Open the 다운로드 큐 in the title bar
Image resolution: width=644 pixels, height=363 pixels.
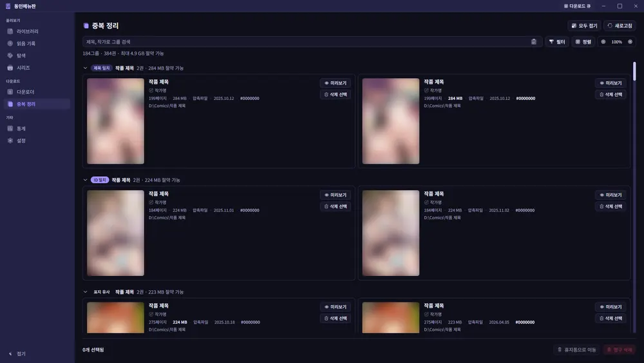pyautogui.click(x=577, y=6)
